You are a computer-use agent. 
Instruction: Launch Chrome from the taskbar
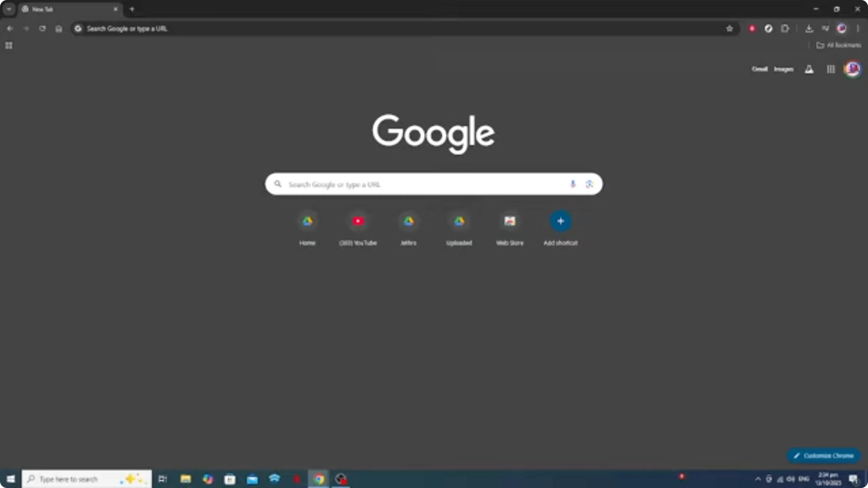pos(319,479)
